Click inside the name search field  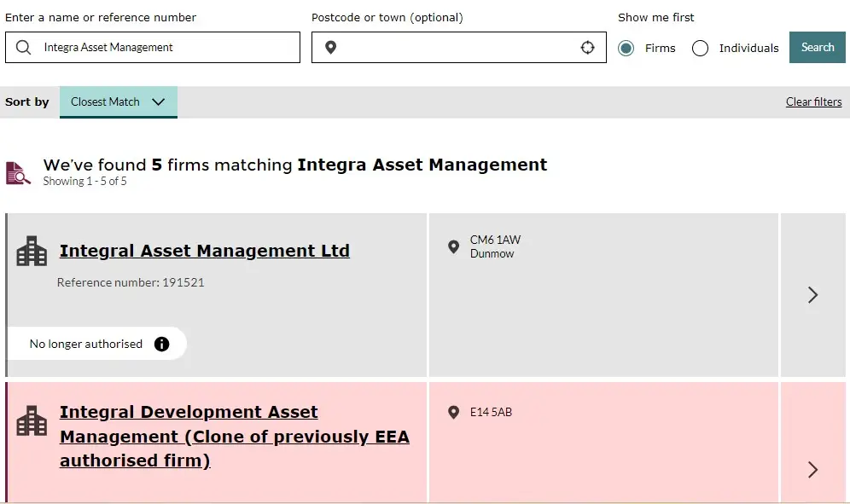[154, 48]
